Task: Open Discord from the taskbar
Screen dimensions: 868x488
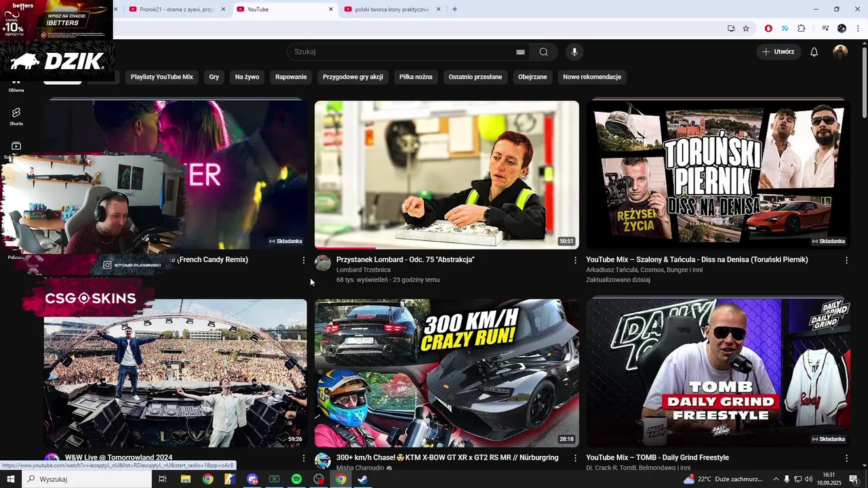Action: [x=252, y=479]
